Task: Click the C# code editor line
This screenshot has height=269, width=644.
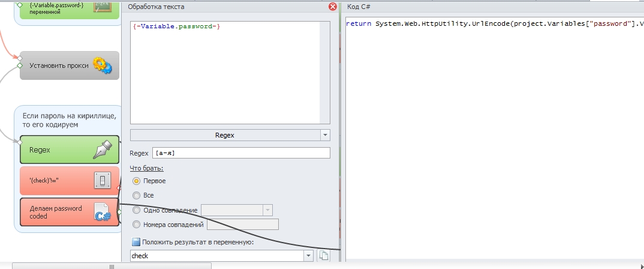Action: point(495,24)
